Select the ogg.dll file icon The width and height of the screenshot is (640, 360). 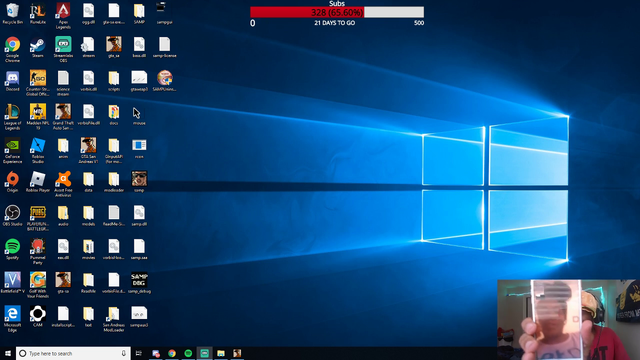[89, 13]
